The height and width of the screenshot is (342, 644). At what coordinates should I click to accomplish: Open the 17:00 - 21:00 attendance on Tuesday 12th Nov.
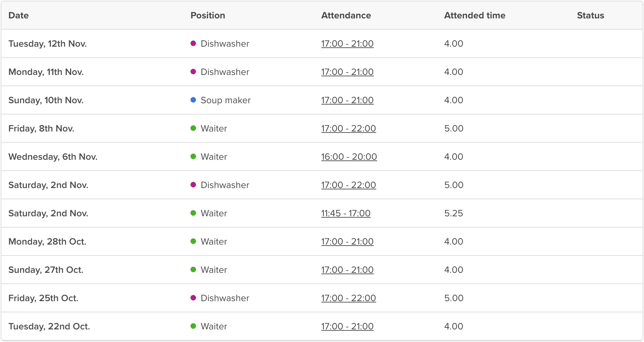click(x=347, y=44)
